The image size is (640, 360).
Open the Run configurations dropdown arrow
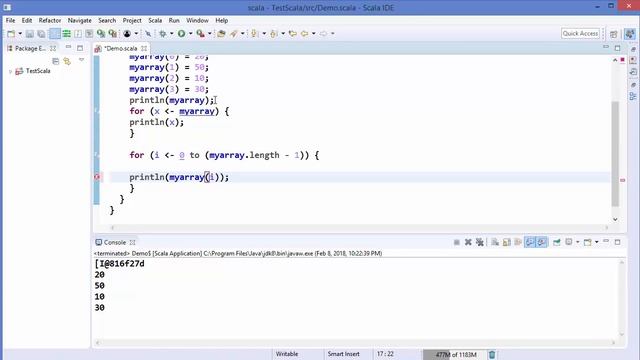click(190, 33)
